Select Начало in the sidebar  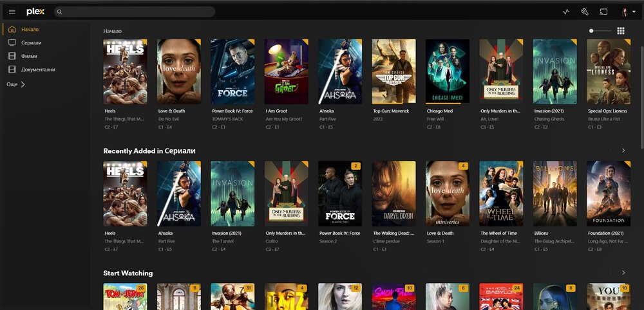(x=30, y=29)
